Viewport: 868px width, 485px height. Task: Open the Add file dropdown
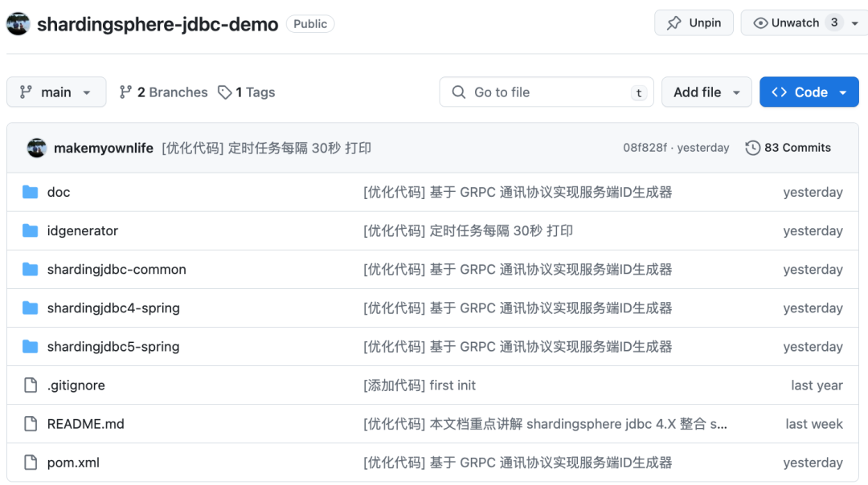click(706, 92)
